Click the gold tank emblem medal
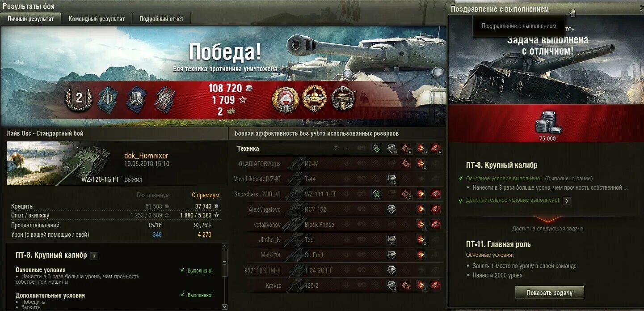 coord(314,98)
